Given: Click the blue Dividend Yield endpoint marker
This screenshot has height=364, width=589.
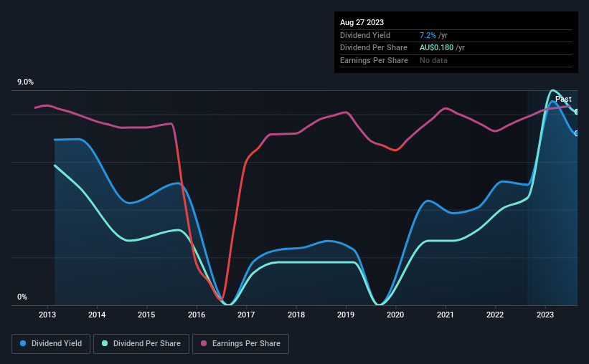Looking at the screenshot, I should click(577, 133).
